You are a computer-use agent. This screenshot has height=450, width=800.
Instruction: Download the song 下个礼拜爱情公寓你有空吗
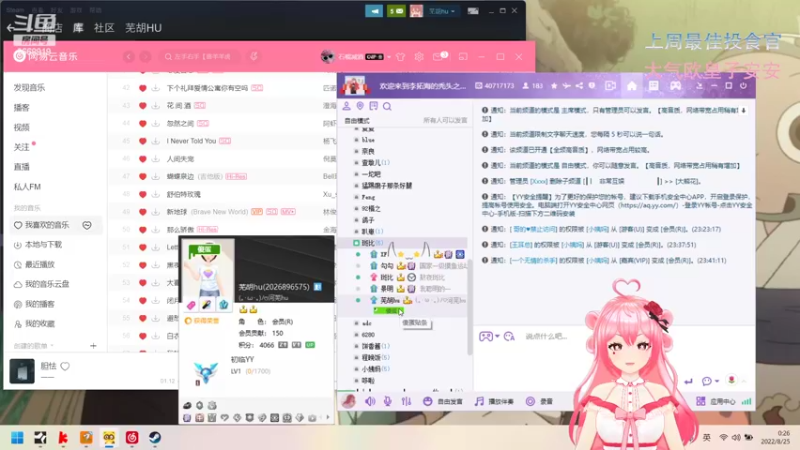[x=156, y=88]
